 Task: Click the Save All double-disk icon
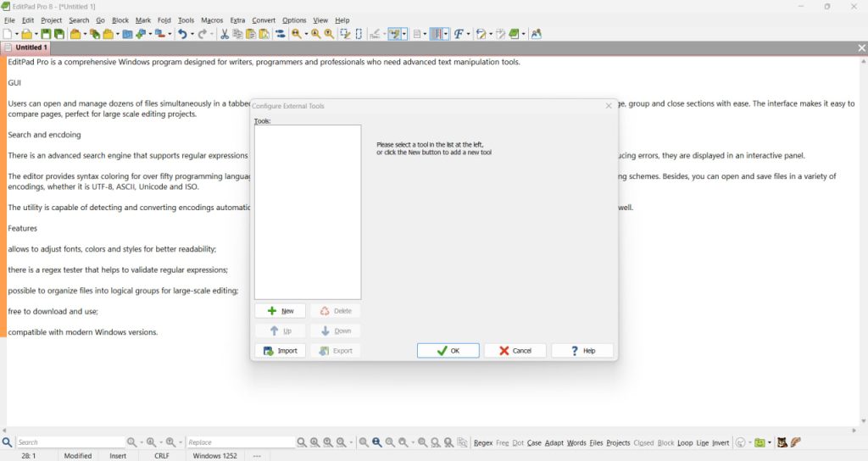(59, 34)
